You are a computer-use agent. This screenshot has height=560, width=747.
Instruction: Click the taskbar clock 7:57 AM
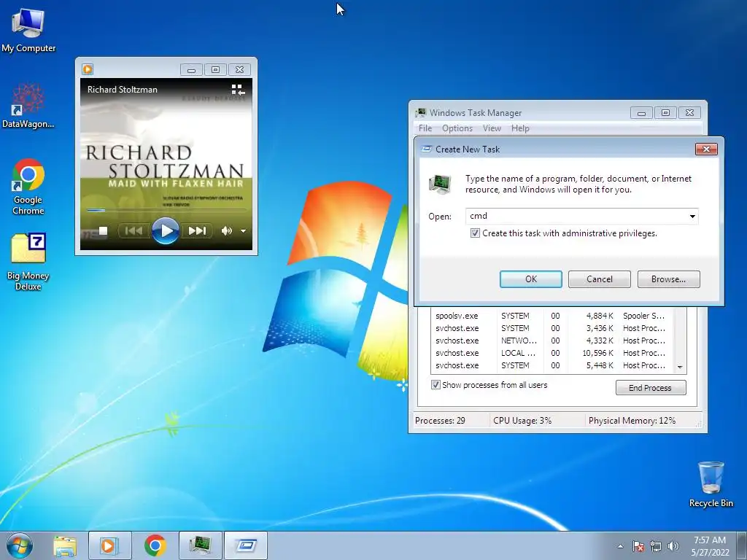(710, 545)
